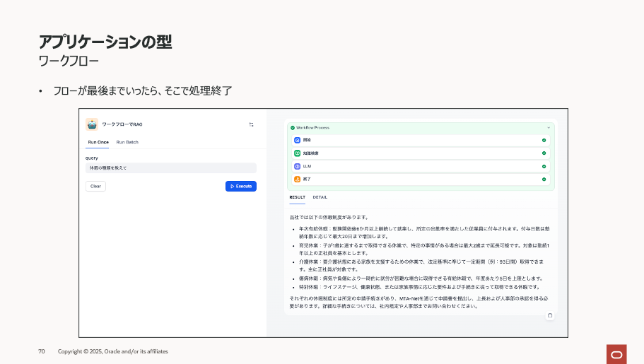Click the Oracle copyright footer text
644x364 pixels.
113,351
